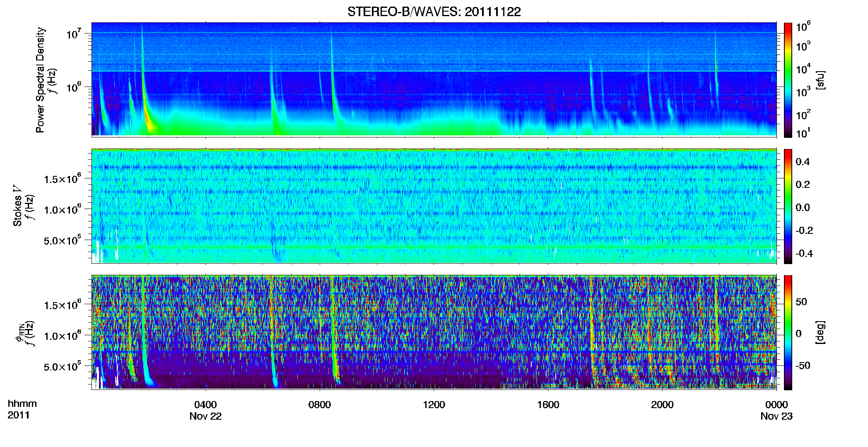The height and width of the screenshot is (447, 868).
Task: Click the 0800 time tick label
Action: (x=320, y=405)
